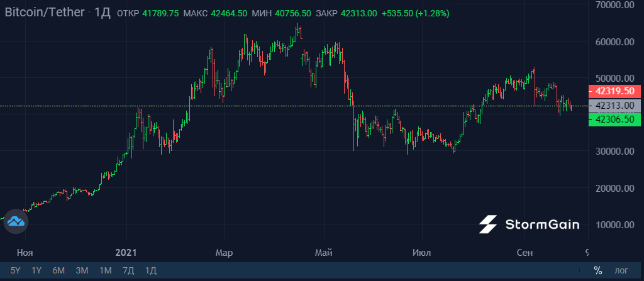Click the 1Д interval beside symbol name

[103, 13]
